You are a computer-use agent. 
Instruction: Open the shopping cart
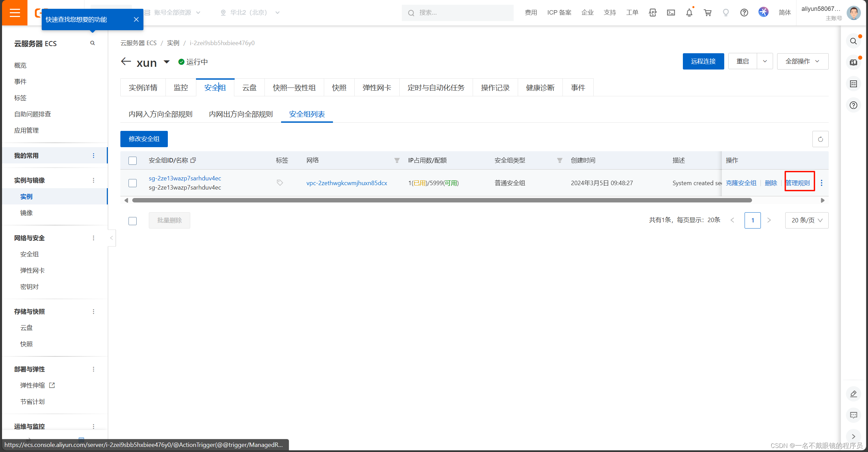708,13
